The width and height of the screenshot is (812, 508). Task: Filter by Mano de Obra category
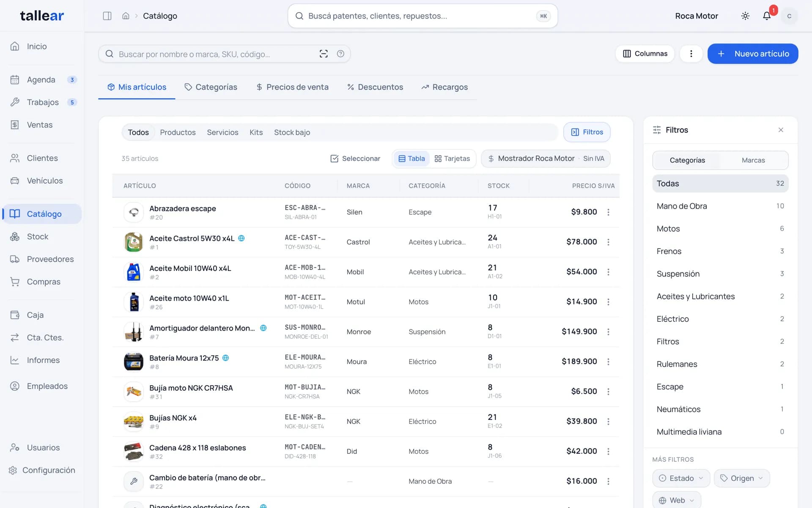point(720,206)
